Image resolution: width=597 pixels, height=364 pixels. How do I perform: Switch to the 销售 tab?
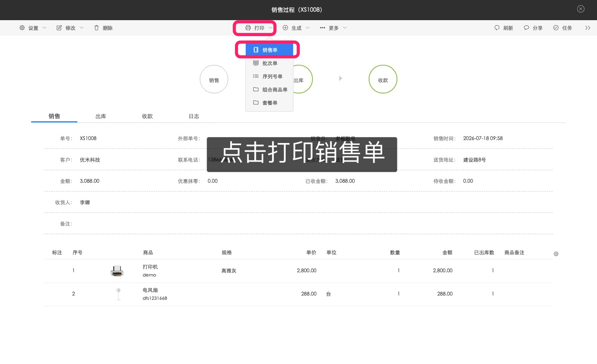point(54,116)
